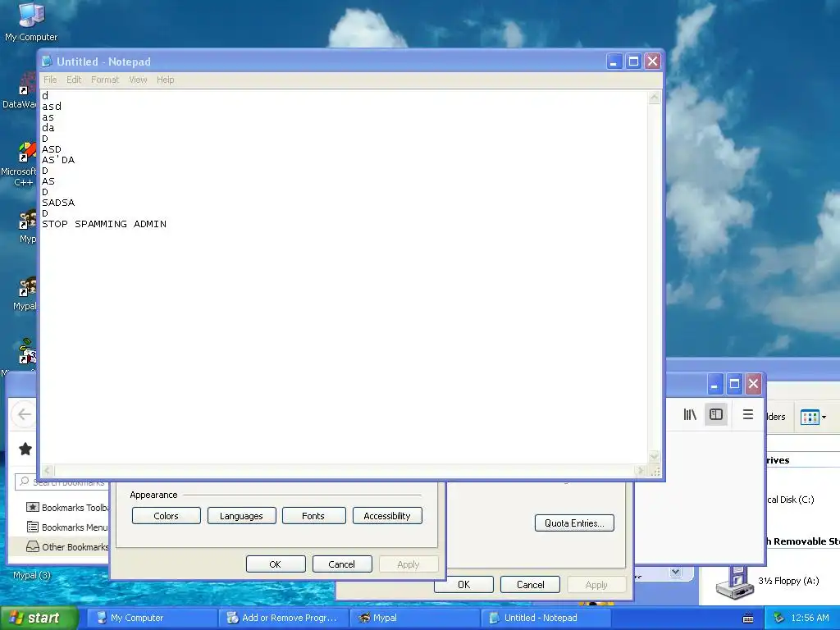The image size is (840, 630).
Task: Click Notepad horizontal scrollbar left arrow
Action: point(48,470)
